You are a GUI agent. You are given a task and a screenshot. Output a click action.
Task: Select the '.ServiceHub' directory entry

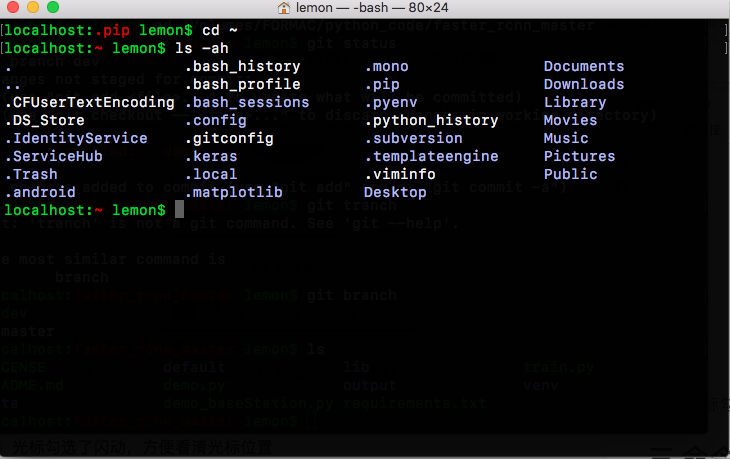(x=54, y=156)
